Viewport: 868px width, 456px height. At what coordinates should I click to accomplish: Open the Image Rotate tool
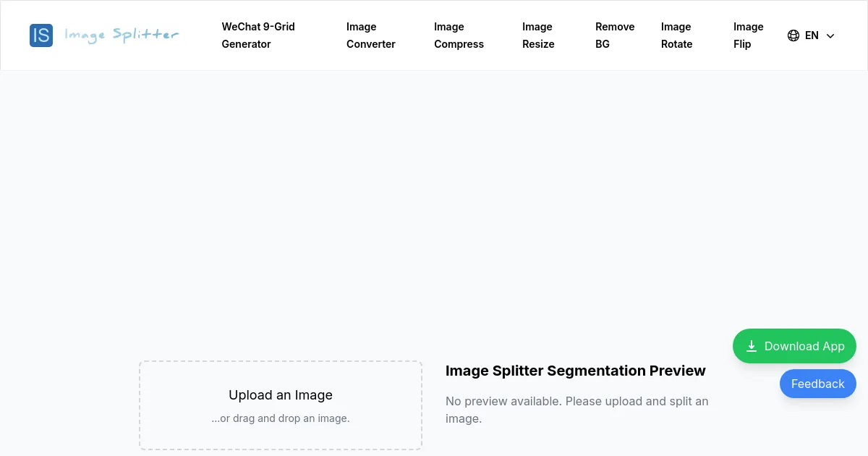tap(676, 35)
